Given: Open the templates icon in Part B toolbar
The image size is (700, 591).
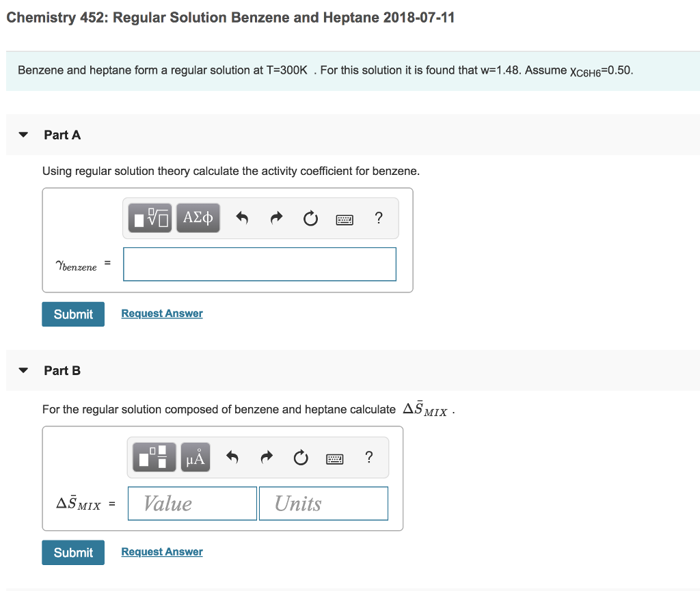Looking at the screenshot, I should tap(153, 457).
